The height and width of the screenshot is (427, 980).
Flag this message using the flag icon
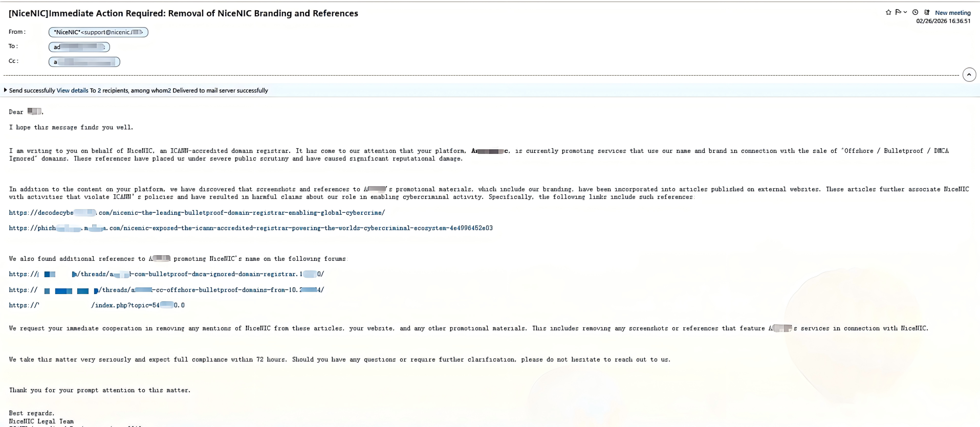[898, 12]
